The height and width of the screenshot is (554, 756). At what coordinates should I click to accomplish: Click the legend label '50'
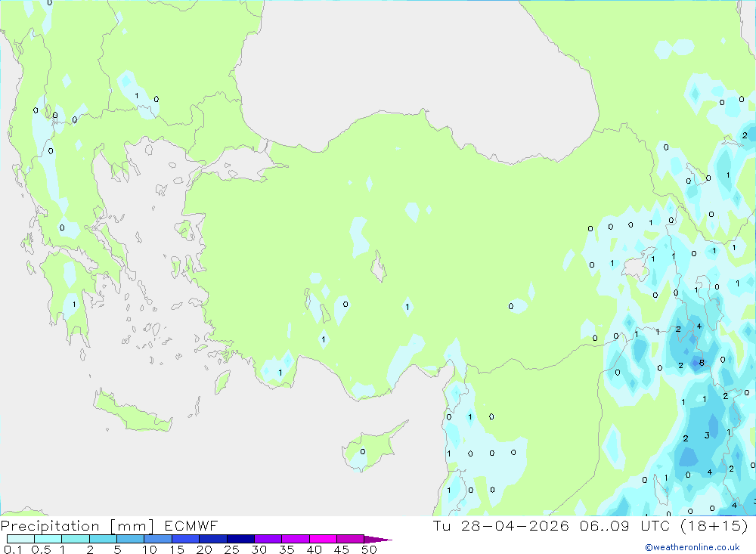pos(369,549)
